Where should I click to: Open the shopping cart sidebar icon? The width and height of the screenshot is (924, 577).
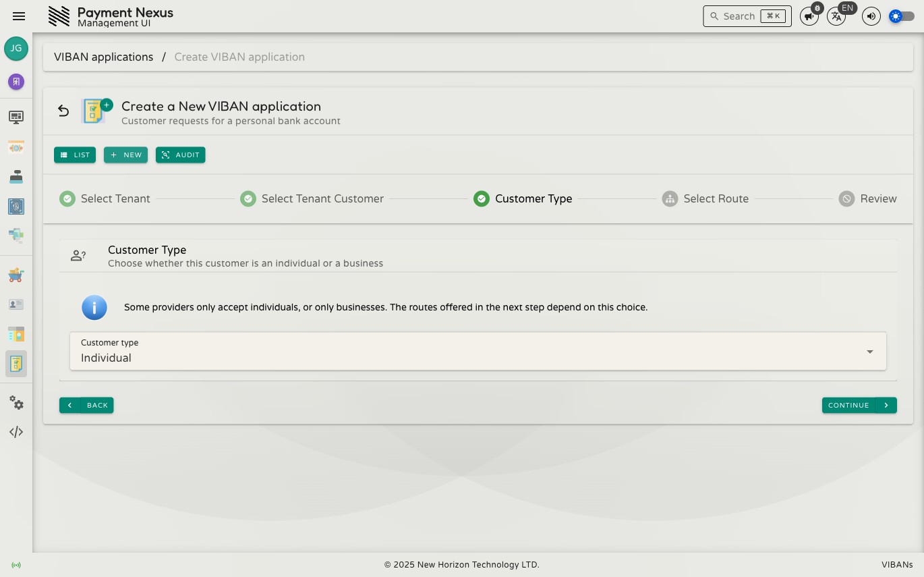tap(16, 275)
